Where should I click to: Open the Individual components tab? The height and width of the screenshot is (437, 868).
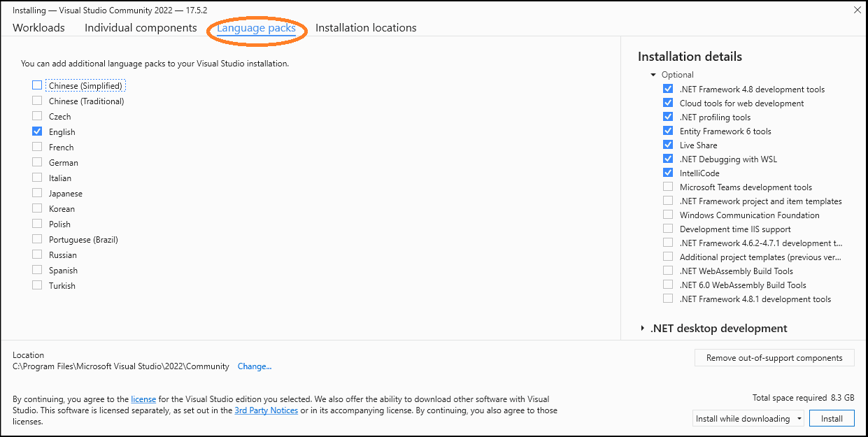tap(140, 27)
